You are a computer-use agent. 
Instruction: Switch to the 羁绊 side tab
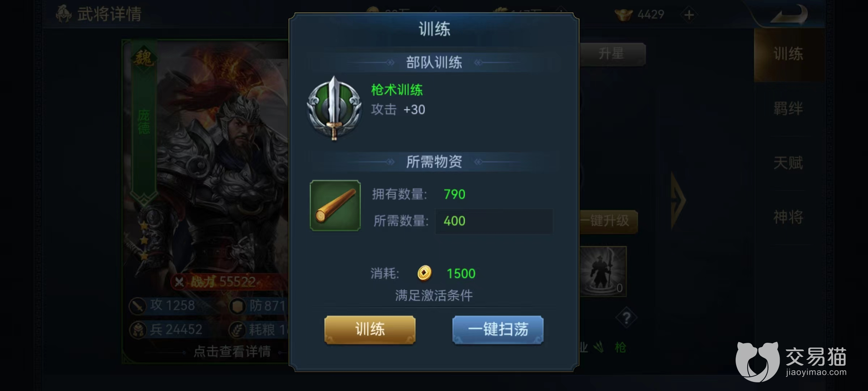(x=788, y=109)
